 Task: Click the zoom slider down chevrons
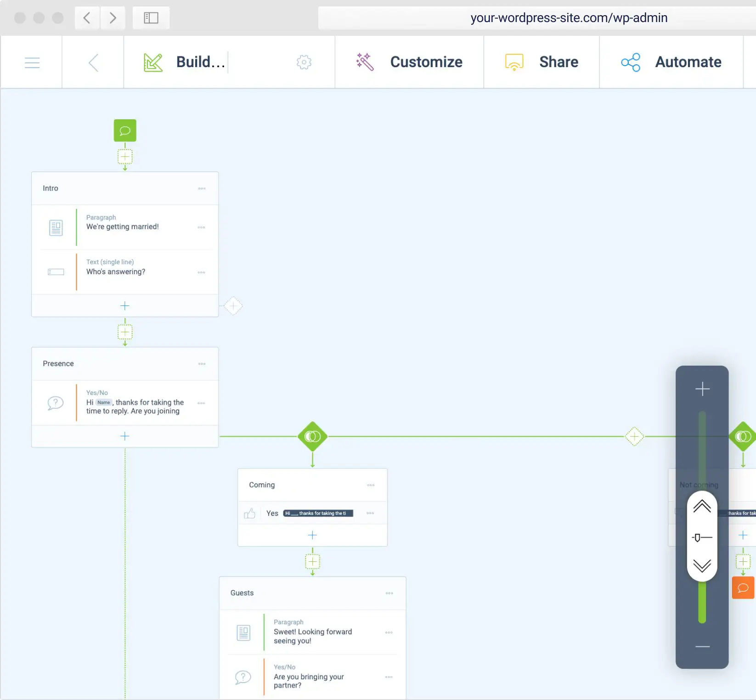[x=702, y=566]
